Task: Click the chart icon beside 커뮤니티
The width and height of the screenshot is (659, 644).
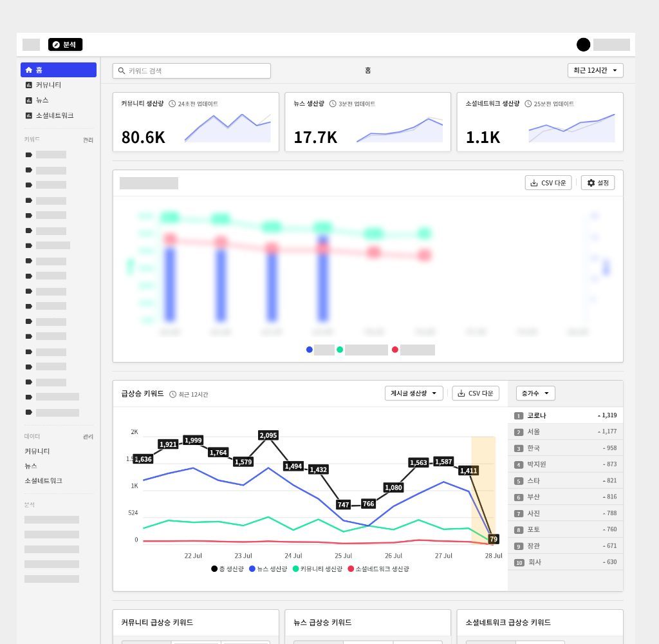Action: pos(28,85)
